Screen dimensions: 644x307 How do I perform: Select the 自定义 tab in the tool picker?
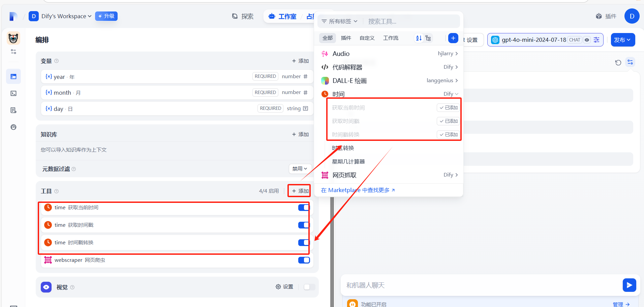coord(367,38)
